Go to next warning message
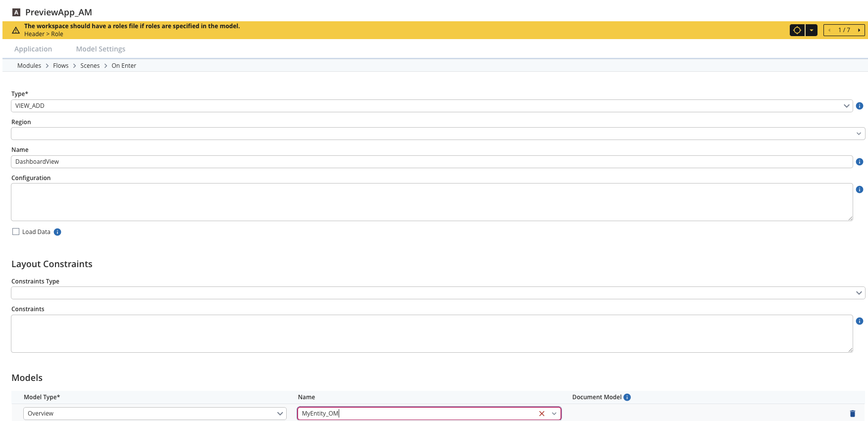This screenshot has width=868, height=421. [x=859, y=30]
